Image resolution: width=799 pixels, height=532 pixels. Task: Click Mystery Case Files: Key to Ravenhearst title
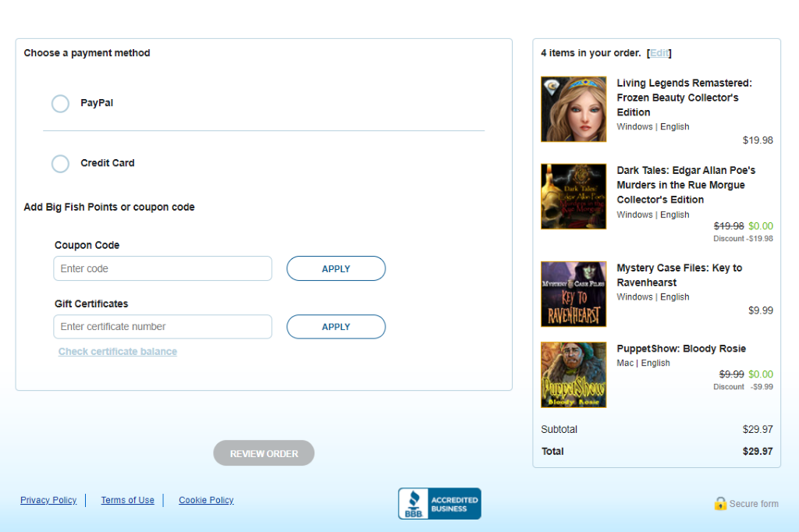pos(680,275)
